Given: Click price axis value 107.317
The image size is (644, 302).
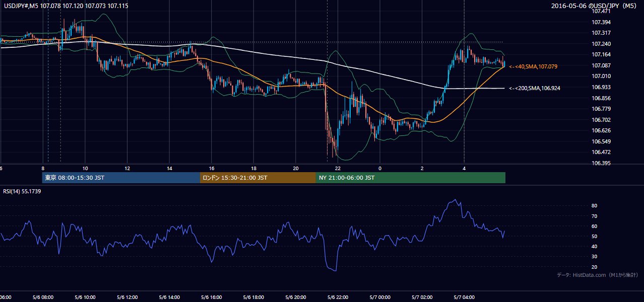Looking at the screenshot, I should (601, 33).
